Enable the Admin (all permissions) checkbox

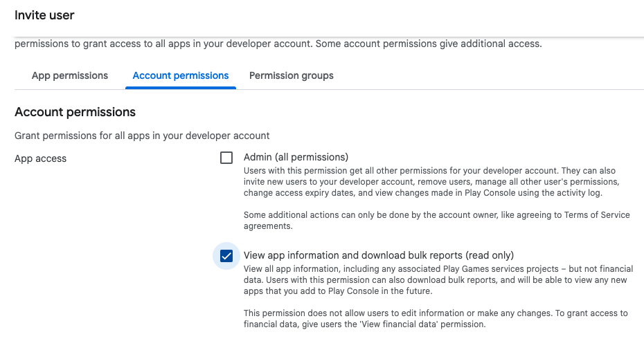(226, 158)
